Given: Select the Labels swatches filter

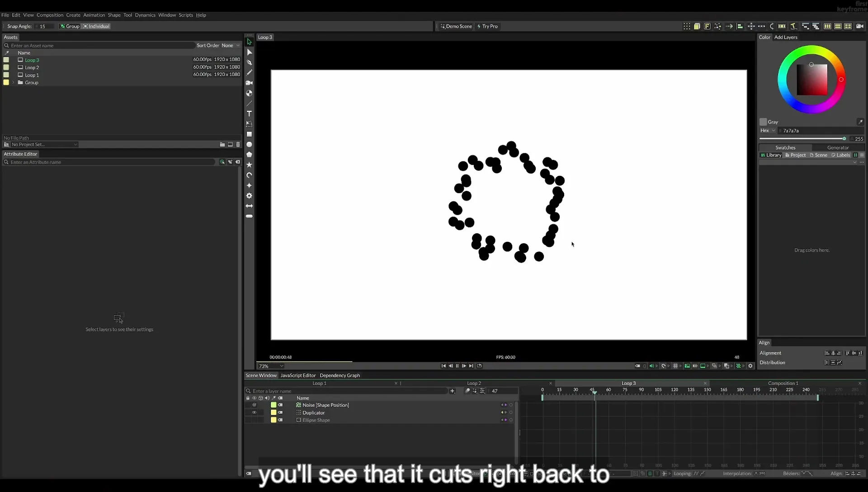Looking at the screenshot, I should pos(840,155).
